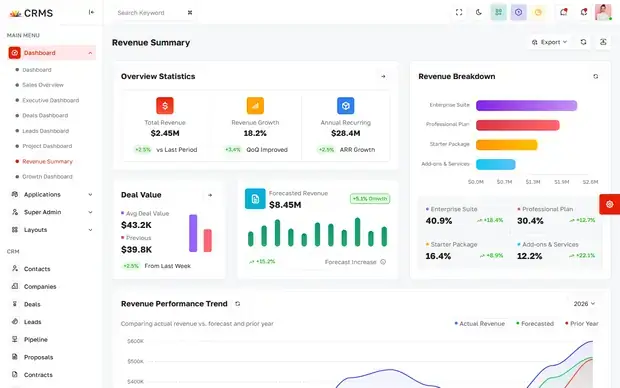Select Revenue Summary in the sidebar
620x388 pixels.
(47, 161)
